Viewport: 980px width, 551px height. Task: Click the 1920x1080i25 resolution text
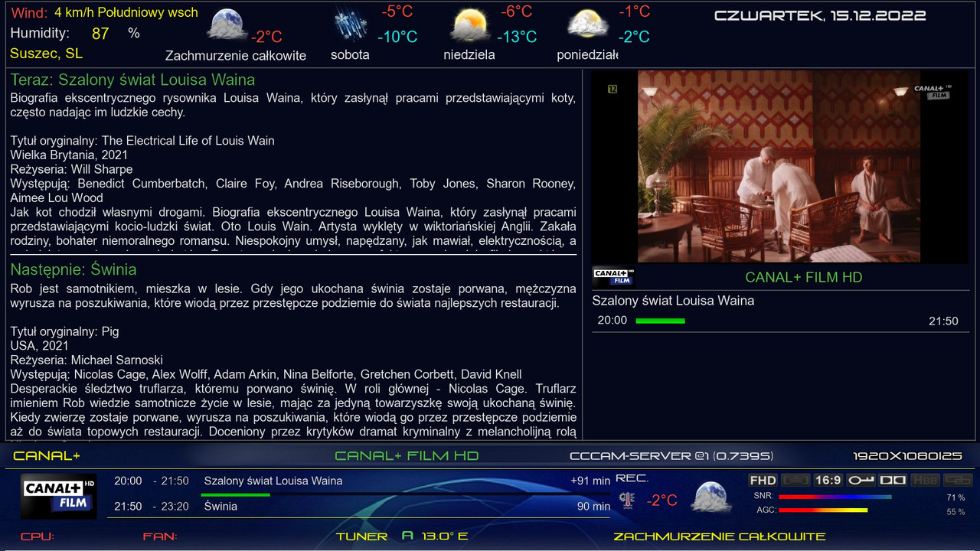(x=907, y=456)
